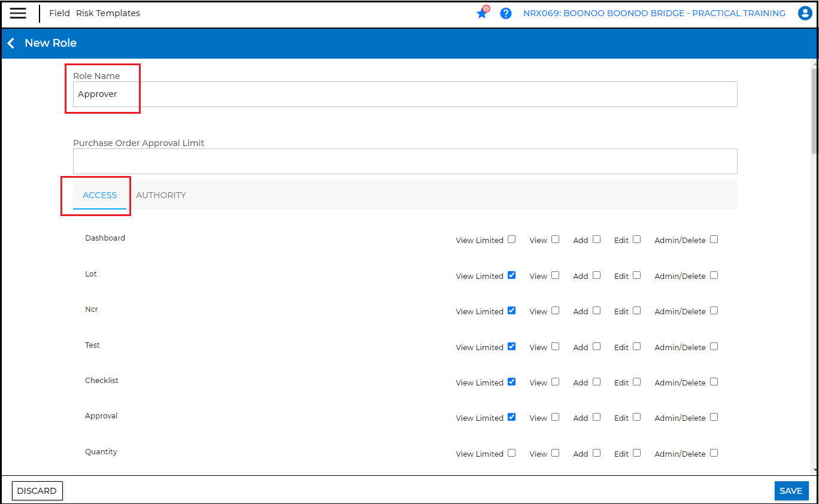Enable View Limited for Dashboard
Image resolution: width=819 pixels, height=504 pixels.
click(x=511, y=239)
